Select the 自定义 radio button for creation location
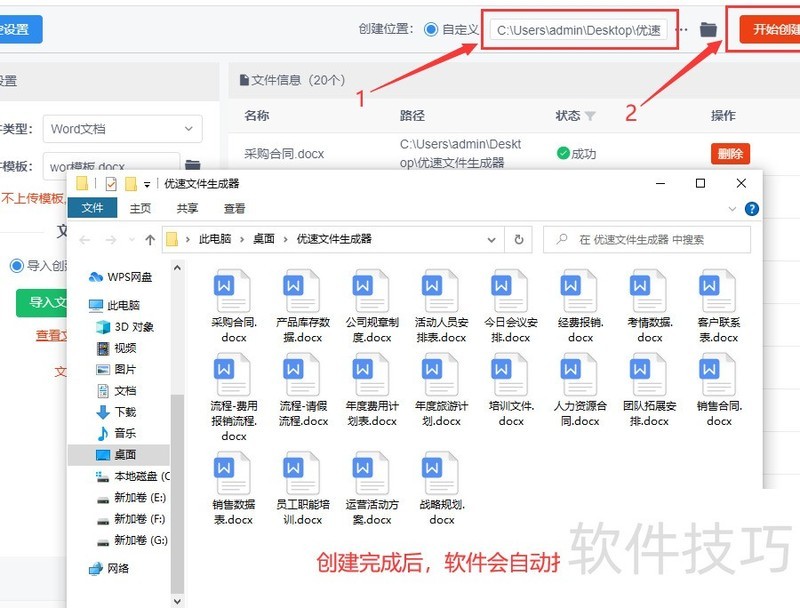The height and width of the screenshot is (608, 800). coord(429,28)
